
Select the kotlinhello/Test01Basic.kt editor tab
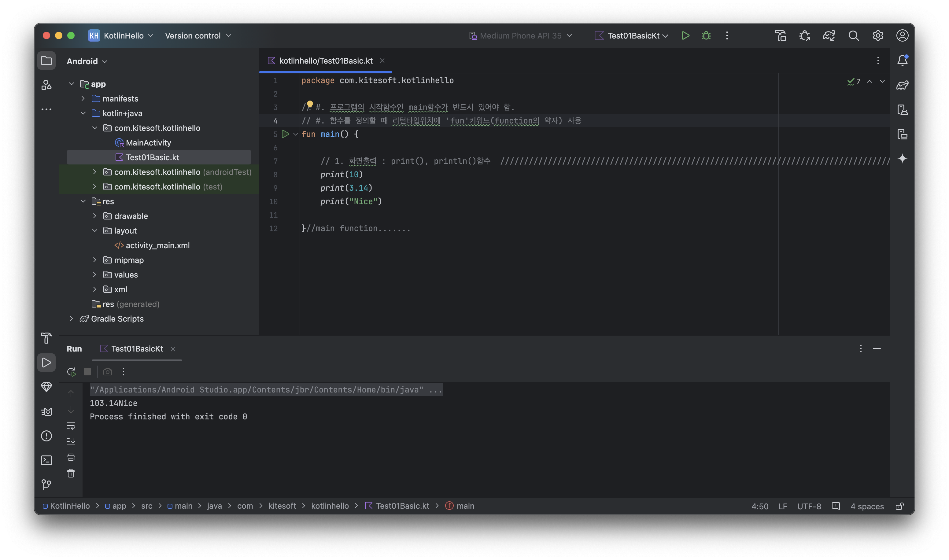tap(325, 61)
